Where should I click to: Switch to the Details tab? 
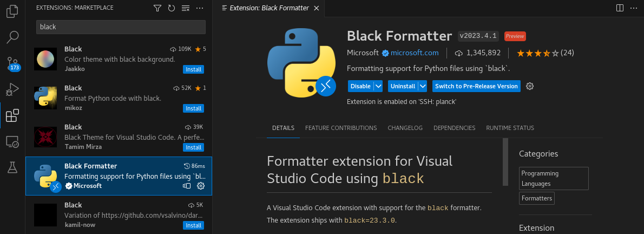pos(283,128)
